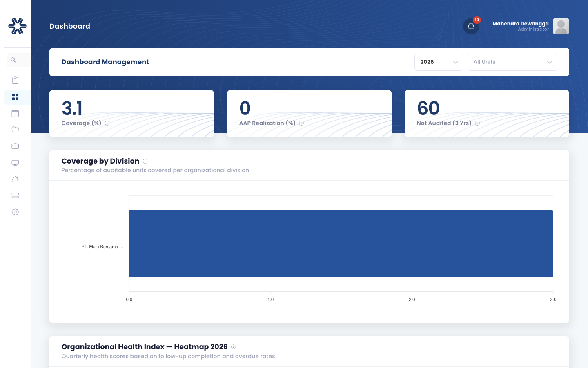Open the sidebar search field
Screen dimensions: 588x368
click(x=18, y=60)
